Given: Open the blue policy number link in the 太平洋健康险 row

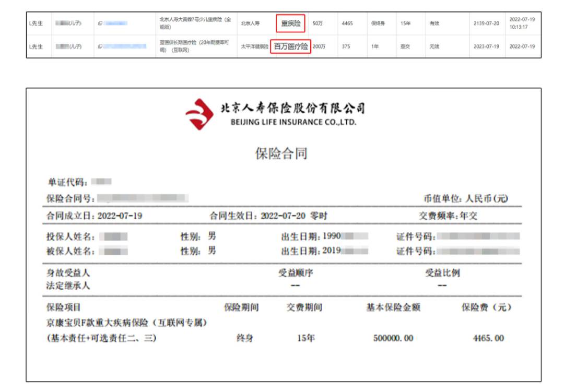Looking at the screenshot, I should 125,46.
